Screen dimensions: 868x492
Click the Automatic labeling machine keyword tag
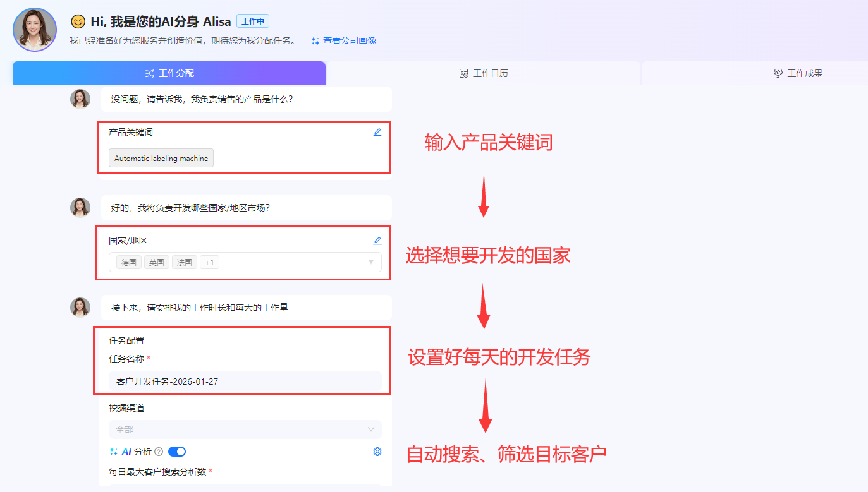pos(161,159)
